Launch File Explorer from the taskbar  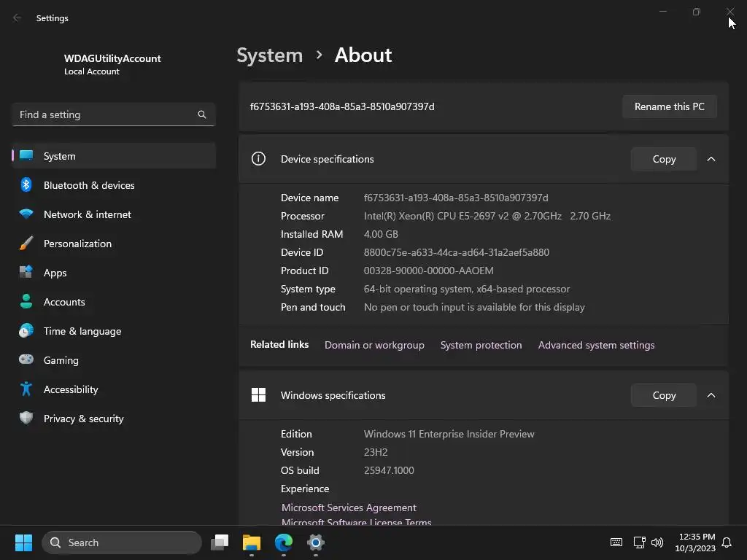(252, 542)
